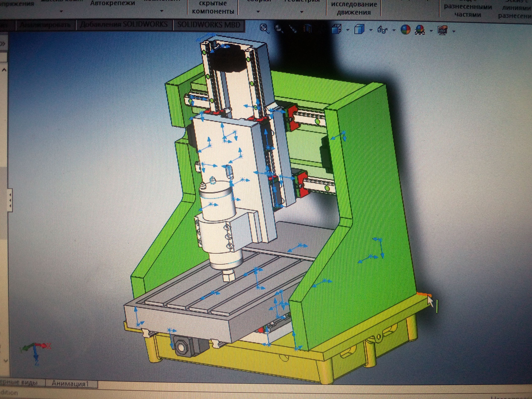The height and width of the screenshot is (399, 532).
Task: Click the Автокрепежи ribbon button
Action: pos(112,3)
